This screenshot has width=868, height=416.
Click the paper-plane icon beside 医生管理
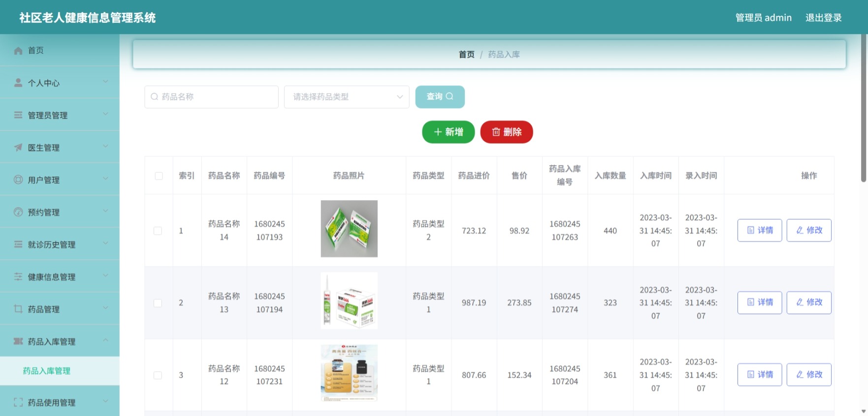[18, 147]
